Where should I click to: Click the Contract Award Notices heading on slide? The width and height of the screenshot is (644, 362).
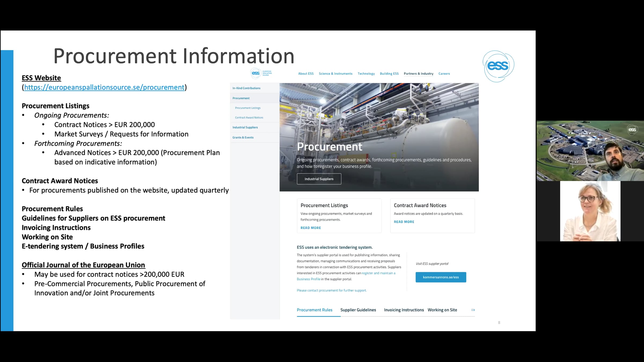(60, 181)
